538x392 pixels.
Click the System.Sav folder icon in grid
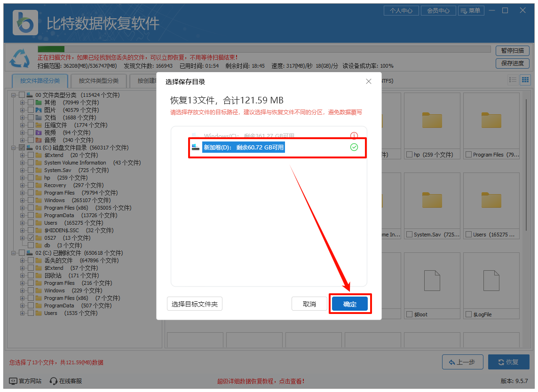click(x=432, y=200)
